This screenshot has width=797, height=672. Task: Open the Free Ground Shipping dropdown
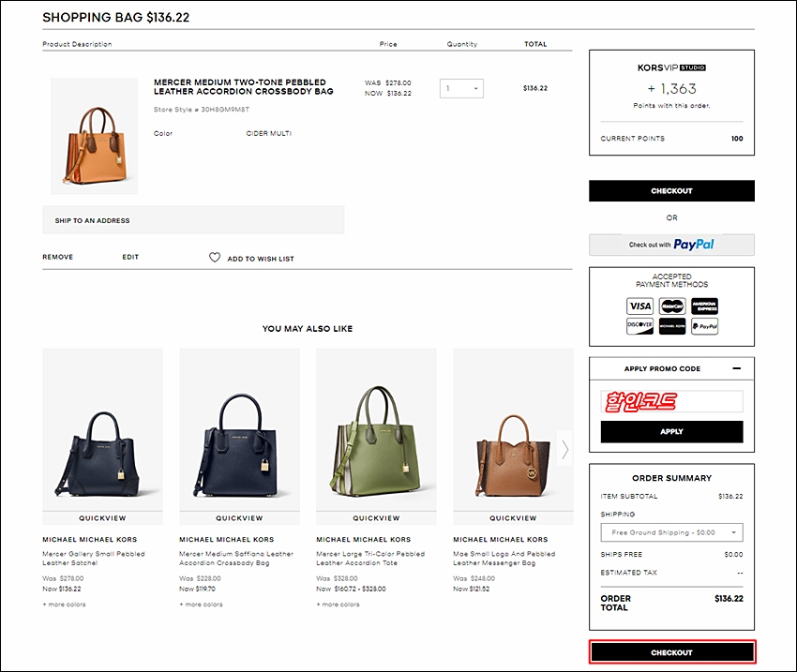click(671, 532)
